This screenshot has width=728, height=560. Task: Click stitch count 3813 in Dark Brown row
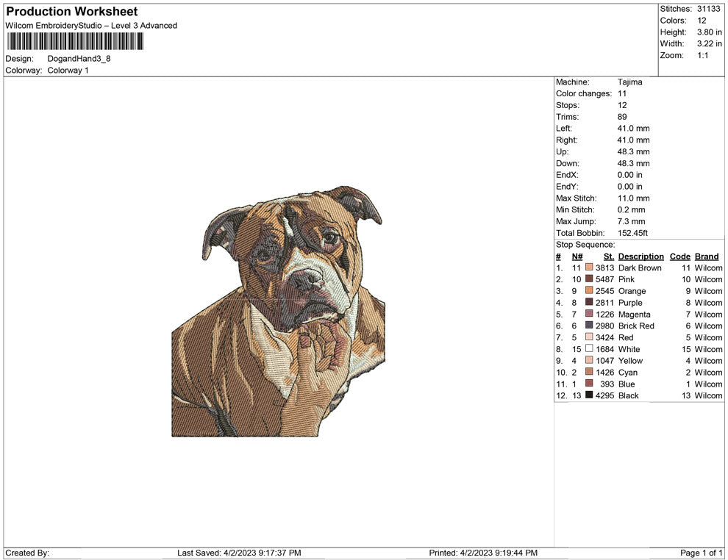604,268
